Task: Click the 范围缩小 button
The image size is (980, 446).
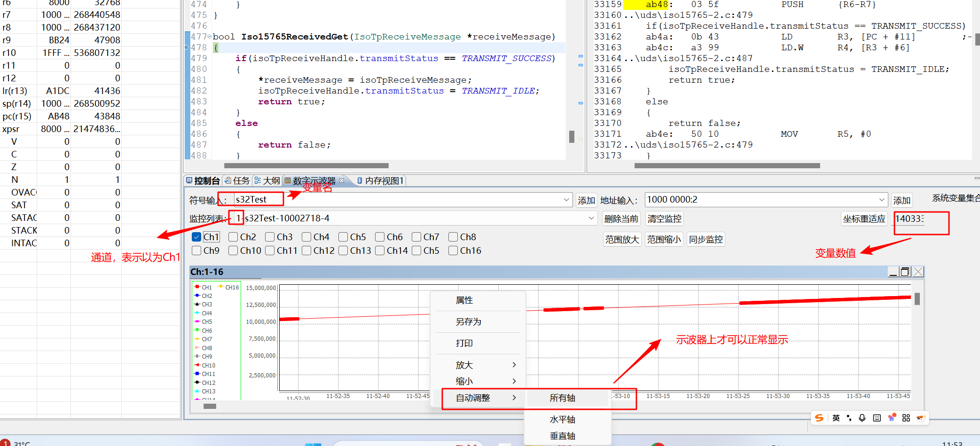Action: 664,239
